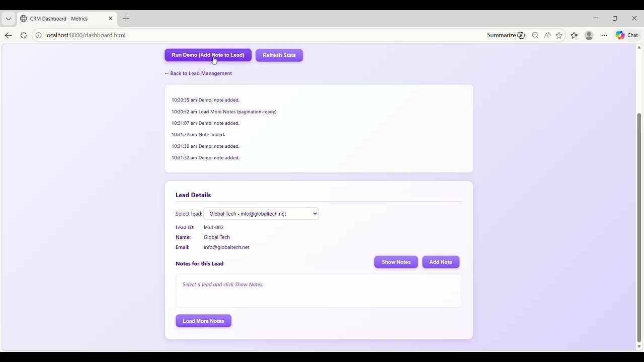Image resolution: width=644 pixels, height=362 pixels.
Task: Click the Refresh Stats button
Action: click(x=279, y=55)
